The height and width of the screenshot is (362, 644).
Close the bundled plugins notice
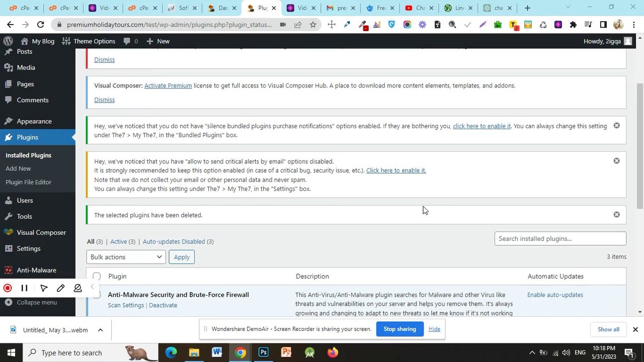click(616, 126)
